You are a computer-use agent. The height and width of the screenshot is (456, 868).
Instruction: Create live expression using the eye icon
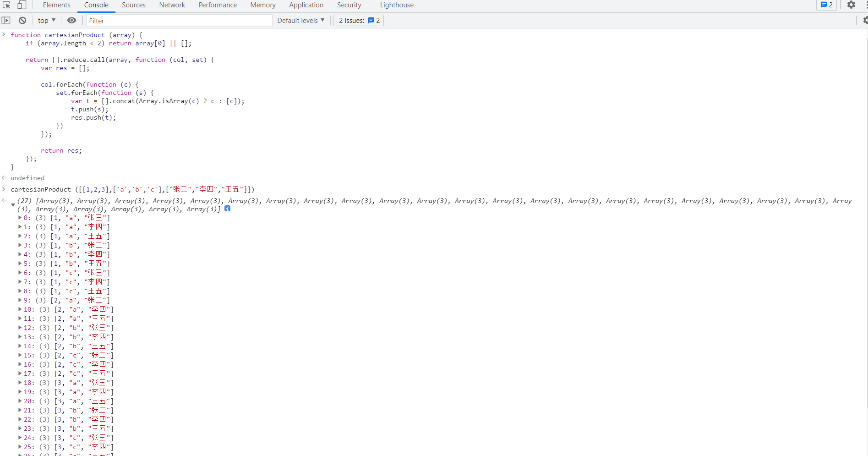pyautogui.click(x=72, y=21)
